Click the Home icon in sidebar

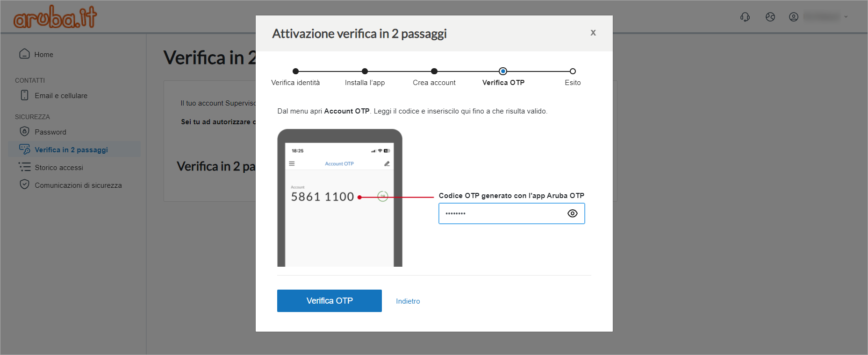tap(24, 54)
